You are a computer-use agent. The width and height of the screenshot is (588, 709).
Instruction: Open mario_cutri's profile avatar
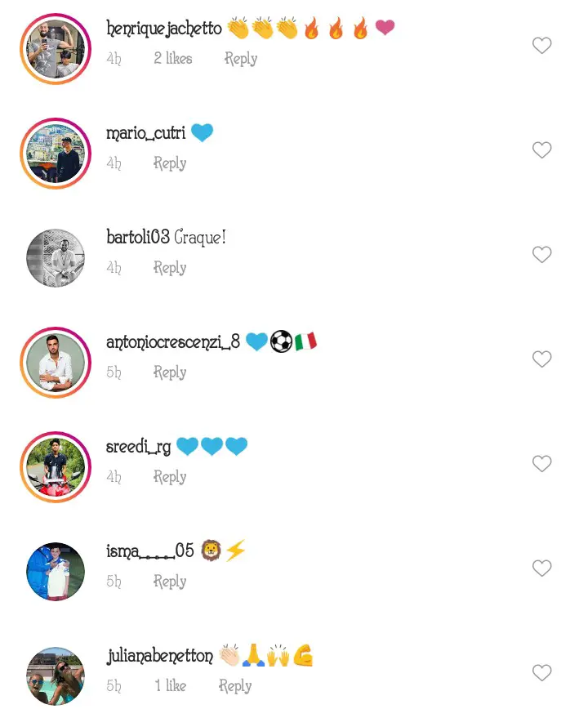(56, 154)
